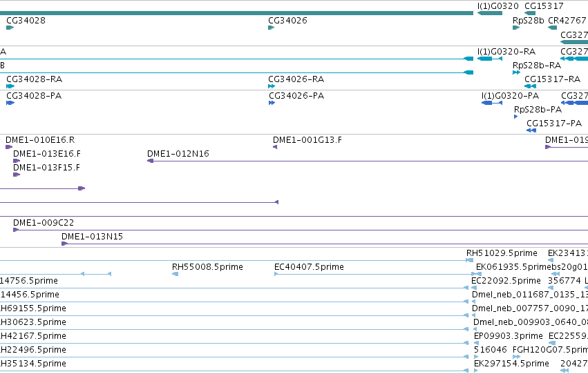Click the l(1)G0320-RA transcript

506,52
